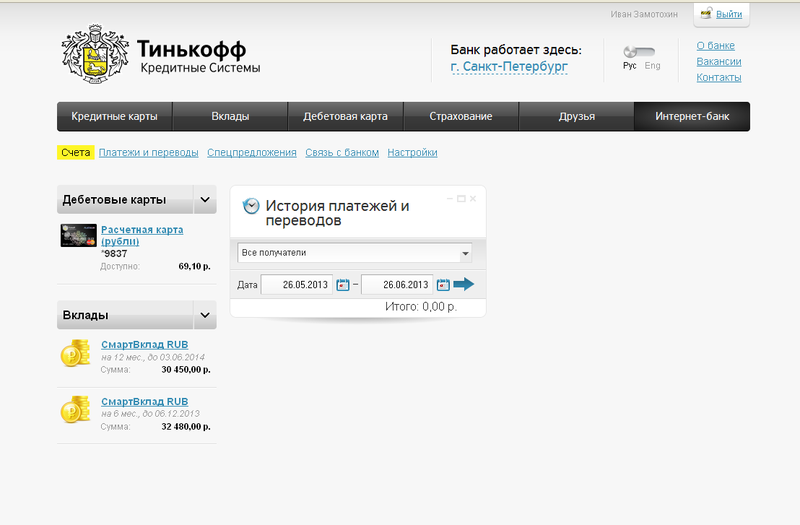Open the Дебетовая карта menu
Screen dimensions: 800x525
345,116
